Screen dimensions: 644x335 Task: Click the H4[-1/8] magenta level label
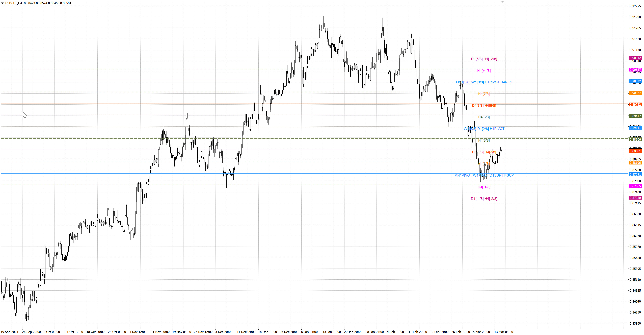click(484, 187)
